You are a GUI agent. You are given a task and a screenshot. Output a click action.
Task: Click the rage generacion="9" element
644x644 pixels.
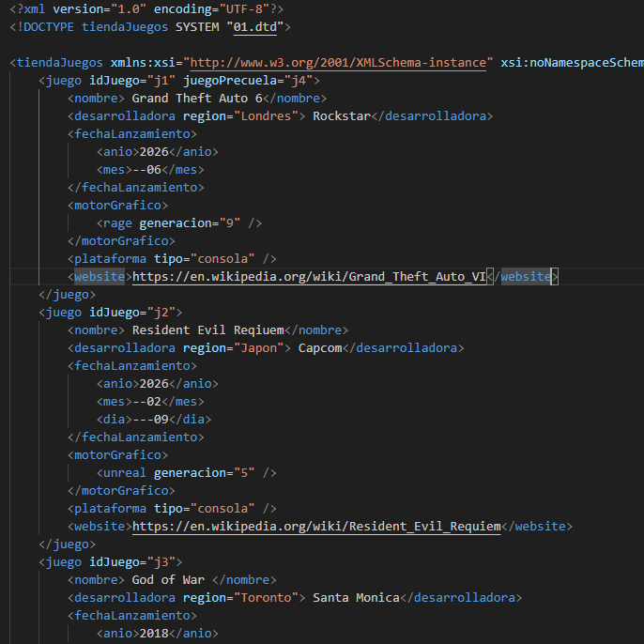click(178, 222)
